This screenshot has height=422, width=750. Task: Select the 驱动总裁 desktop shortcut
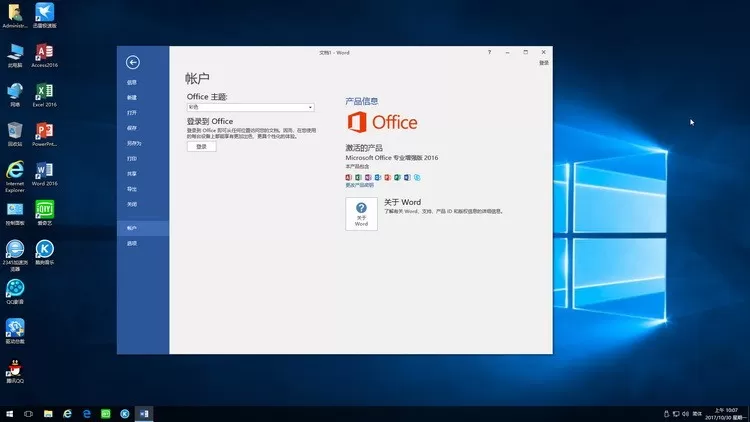(x=15, y=332)
